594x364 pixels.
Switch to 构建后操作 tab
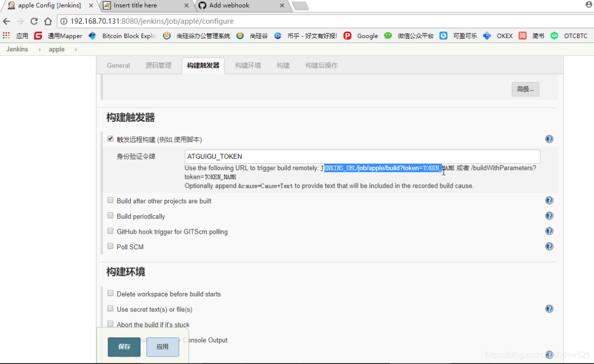tap(321, 66)
